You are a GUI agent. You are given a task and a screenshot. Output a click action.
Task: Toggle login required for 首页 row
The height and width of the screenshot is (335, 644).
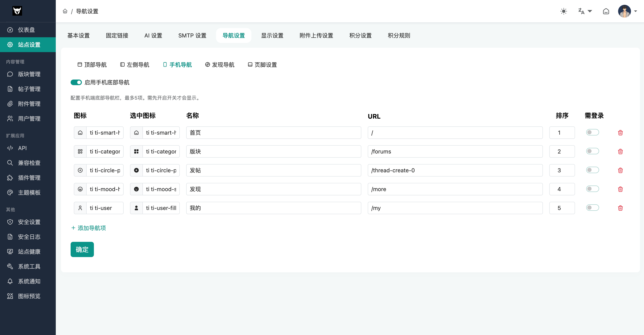[x=592, y=132]
